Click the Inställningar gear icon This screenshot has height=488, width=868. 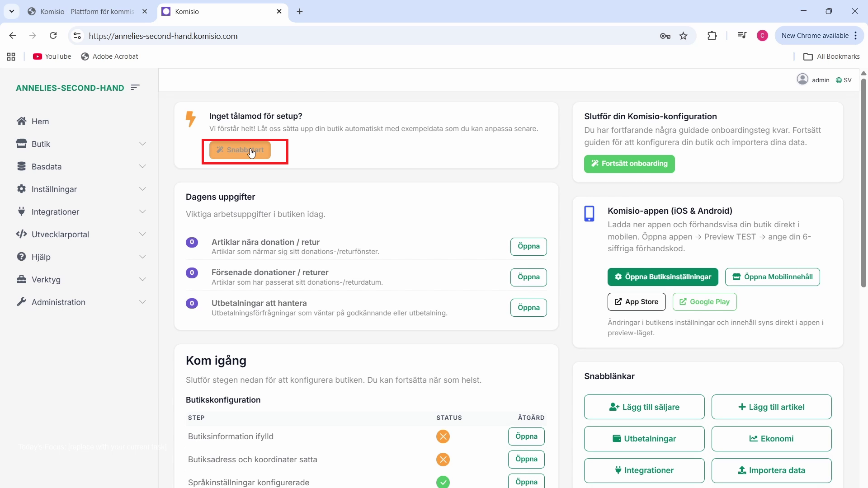point(21,189)
